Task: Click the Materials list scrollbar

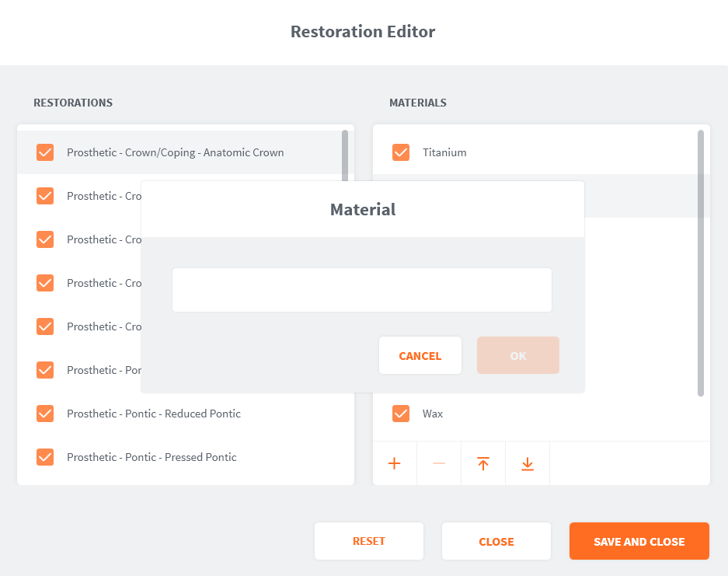Action: [701, 264]
